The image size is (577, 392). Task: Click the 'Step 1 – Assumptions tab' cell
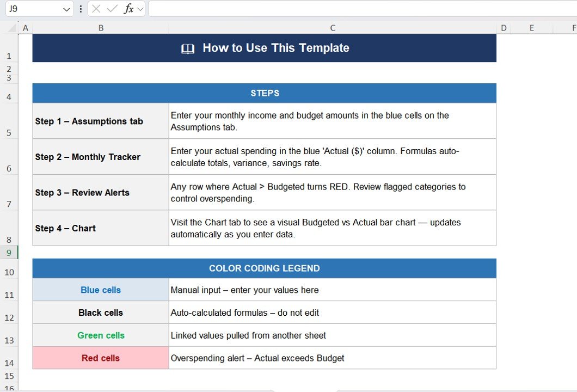click(x=101, y=121)
